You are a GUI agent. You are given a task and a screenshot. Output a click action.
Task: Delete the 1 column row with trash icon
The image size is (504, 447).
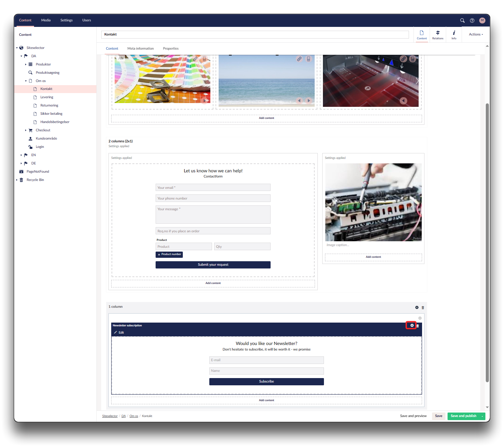click(x=423, y=307)
